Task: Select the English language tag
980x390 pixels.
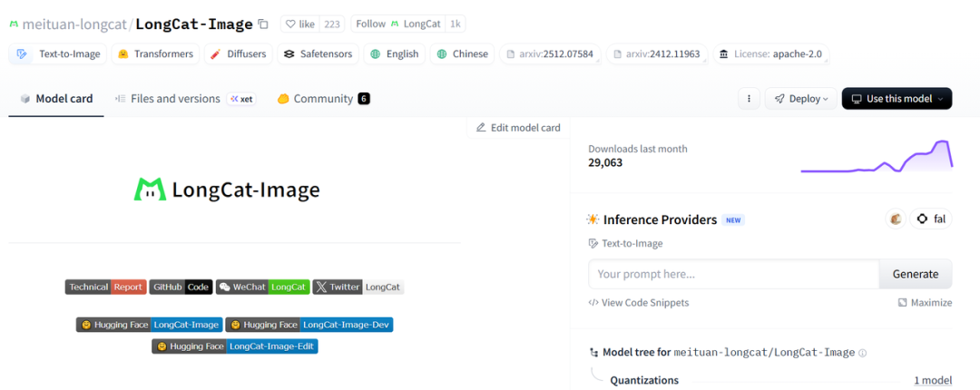Action: [395, 54]
